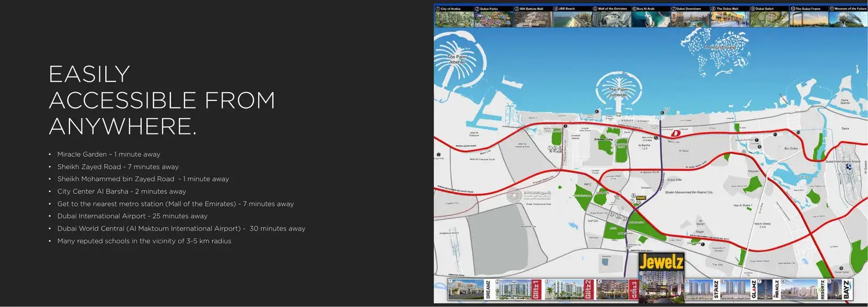
Task: Click 'Miracle Garden – 1 minute away' line
Action: coord(108,155)
